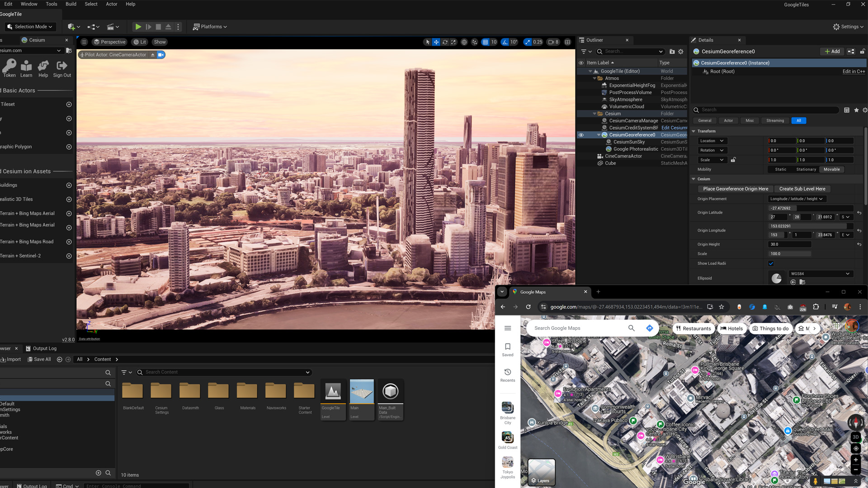Open the Ellipsoid WGS84 dropdown
Viewport: 868px width, 488px height.
coord(821,274)
